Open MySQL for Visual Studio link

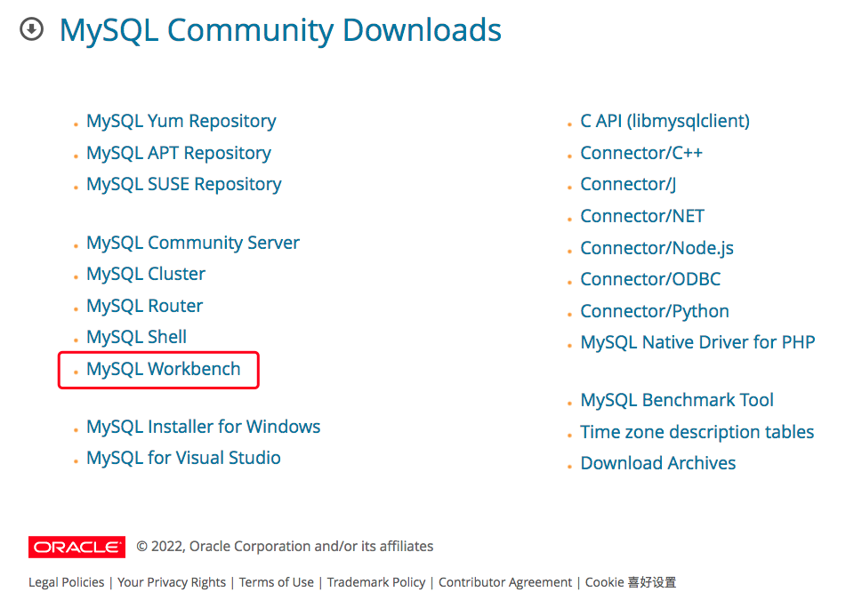183,458
